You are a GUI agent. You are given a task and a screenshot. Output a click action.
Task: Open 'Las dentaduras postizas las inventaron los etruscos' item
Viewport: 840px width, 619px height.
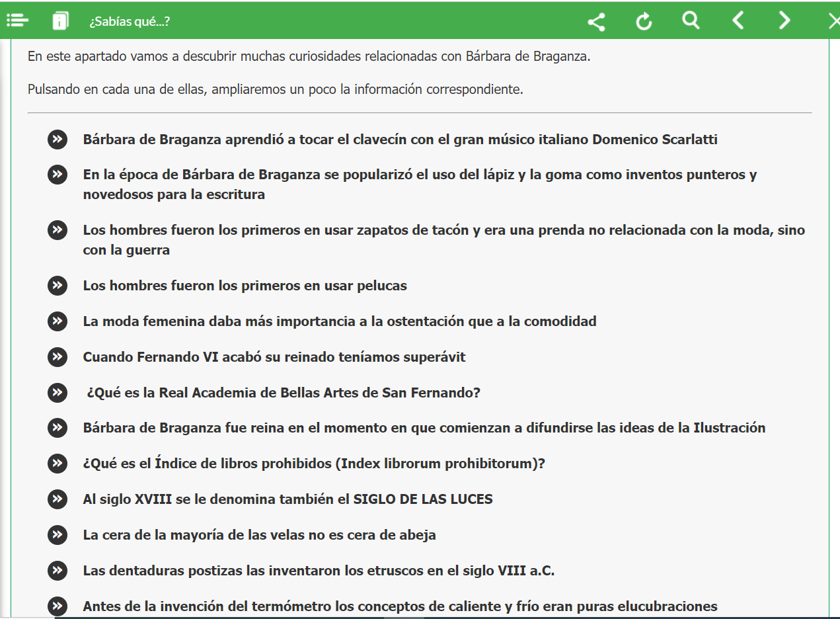pyautogui.click(x=319, y=571)
